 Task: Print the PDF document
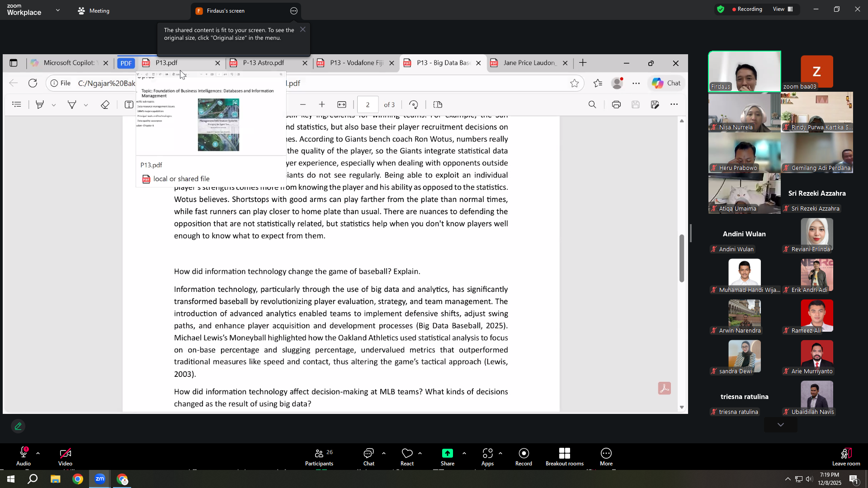(x=616, y=104)
